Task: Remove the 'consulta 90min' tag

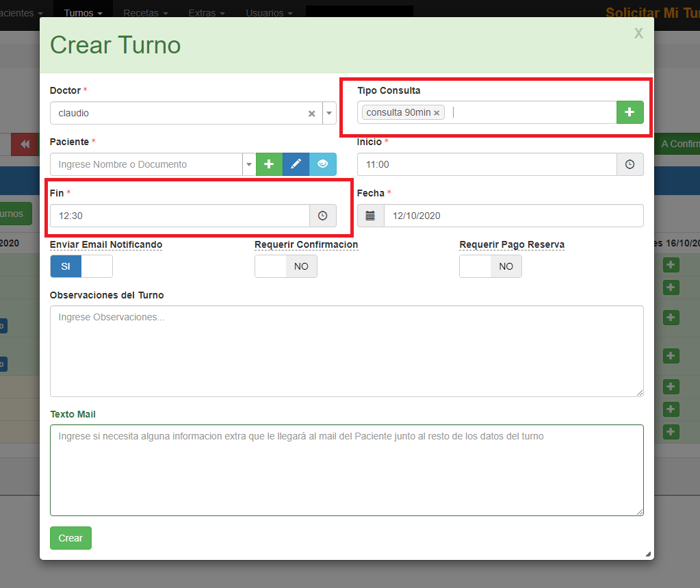Action: click(x=437, y=113)
